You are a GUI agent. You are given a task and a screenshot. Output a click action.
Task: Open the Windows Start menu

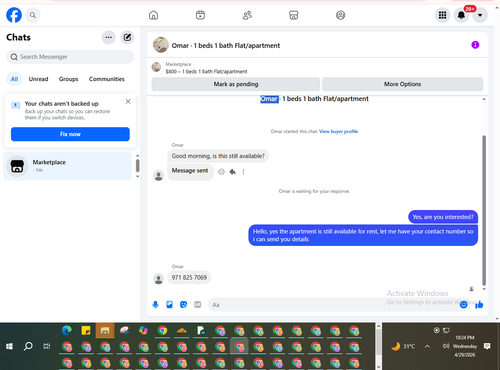coord(9,346)
